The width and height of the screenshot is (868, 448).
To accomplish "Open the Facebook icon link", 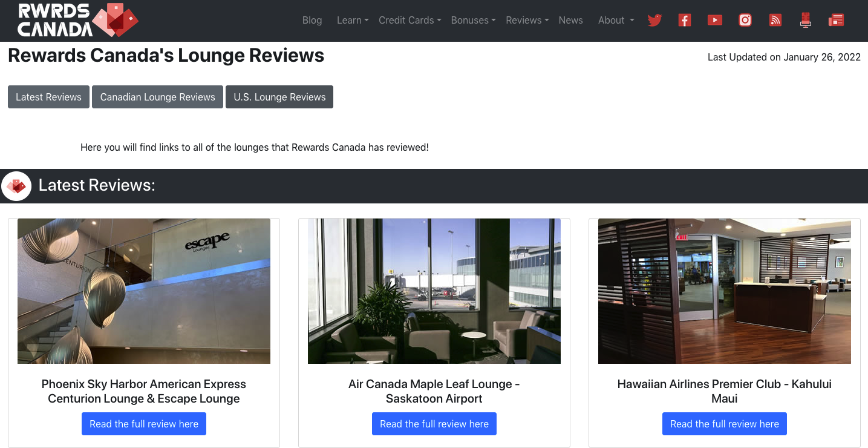I will 685,20.
